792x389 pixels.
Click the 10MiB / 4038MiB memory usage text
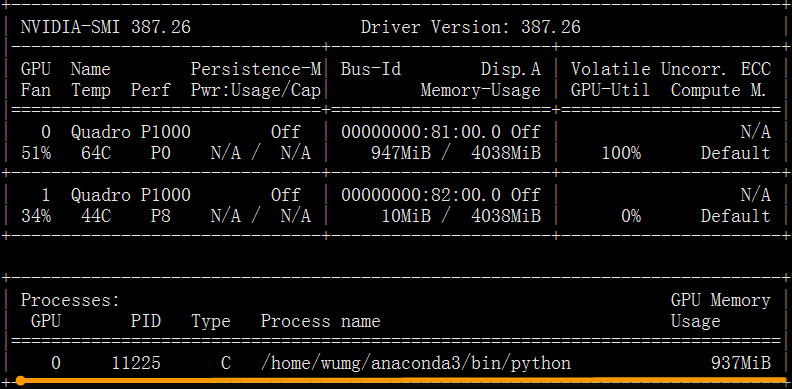[461, 216]
